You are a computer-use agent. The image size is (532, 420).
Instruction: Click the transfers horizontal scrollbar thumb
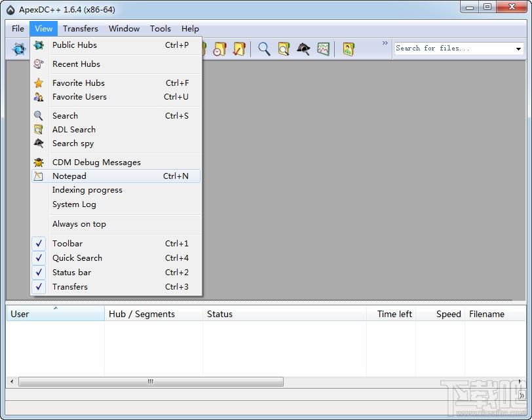151,381
